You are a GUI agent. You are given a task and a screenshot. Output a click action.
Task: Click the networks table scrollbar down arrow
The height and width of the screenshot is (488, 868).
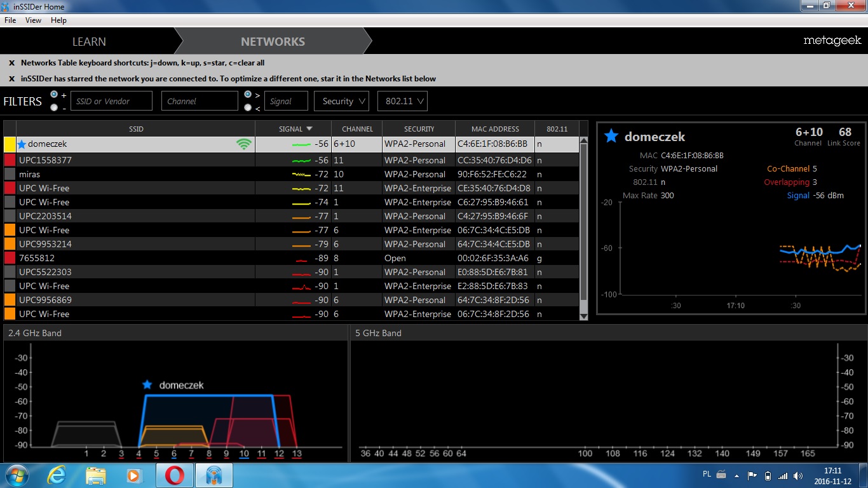pos(584,316)
